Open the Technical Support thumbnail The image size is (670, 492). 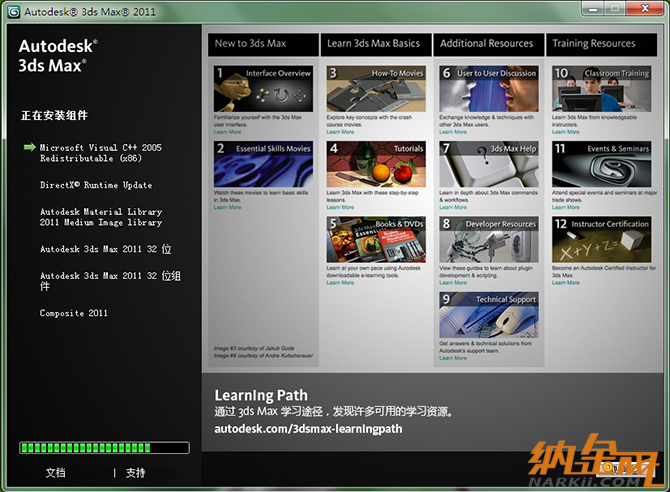click(489, 315)
